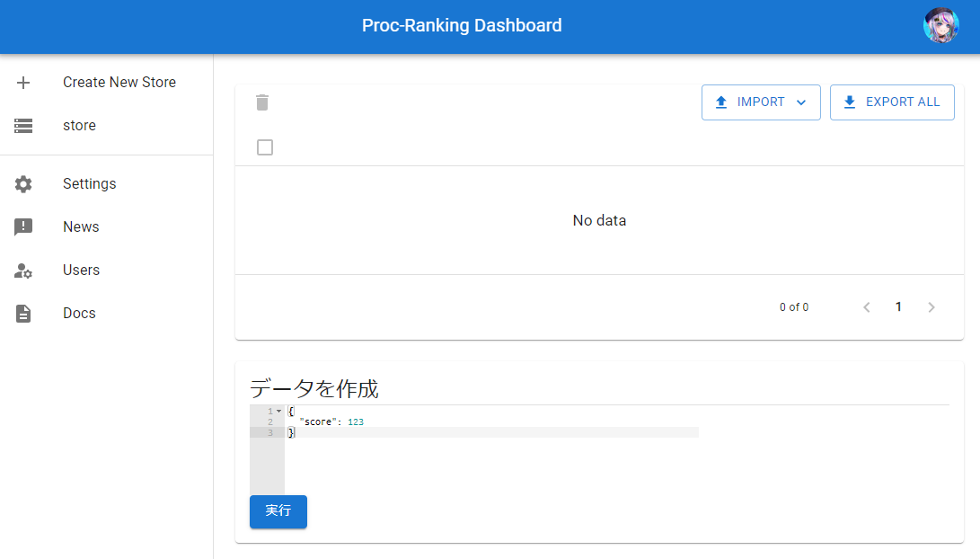The height and width of the screenshot is (559, 980).
Task: Click the next page arrow in pagination
Action: [931, 306]
